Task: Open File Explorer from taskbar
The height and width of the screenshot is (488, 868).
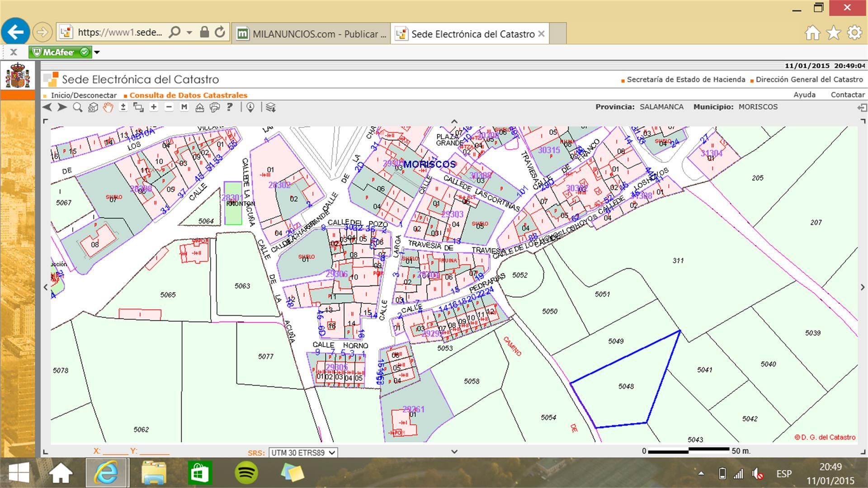Action: (x=154, y=473)
